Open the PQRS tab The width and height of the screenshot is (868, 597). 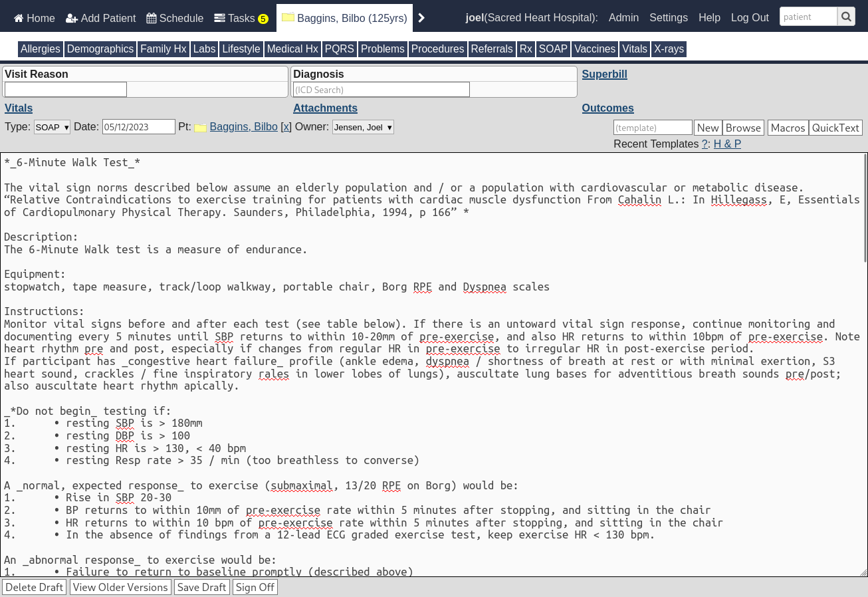[x=340, y=49]
